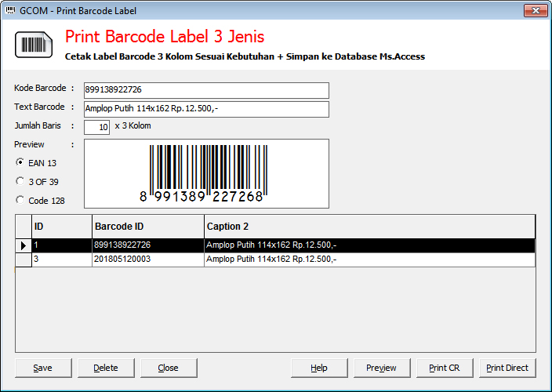Click the Close button at bottom

click(x=169, y=368)
